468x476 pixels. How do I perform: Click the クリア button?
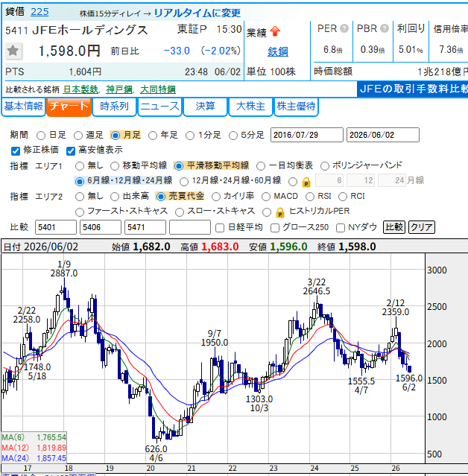tap(422, 227)
